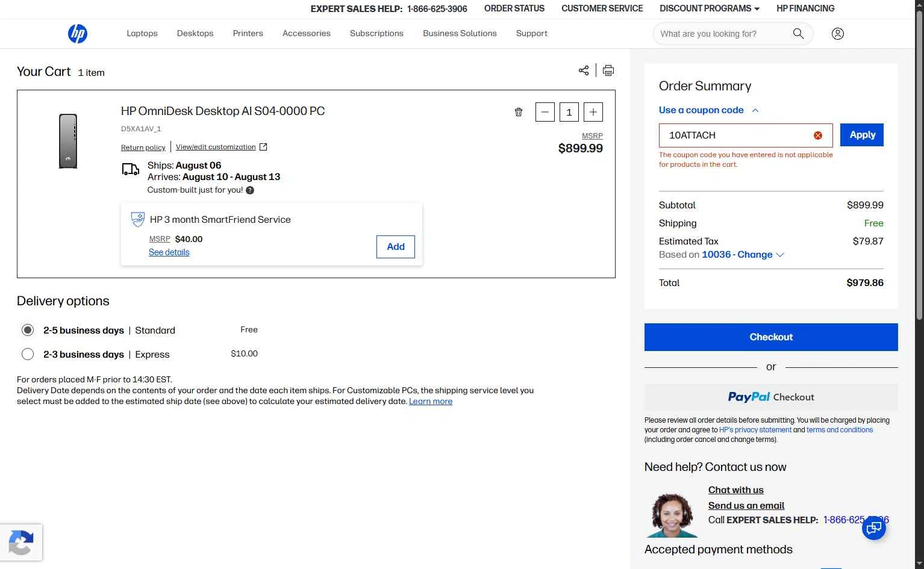Open the floating chat bubble icon
This screenshot has height=569, width=924.
point(874,529)
